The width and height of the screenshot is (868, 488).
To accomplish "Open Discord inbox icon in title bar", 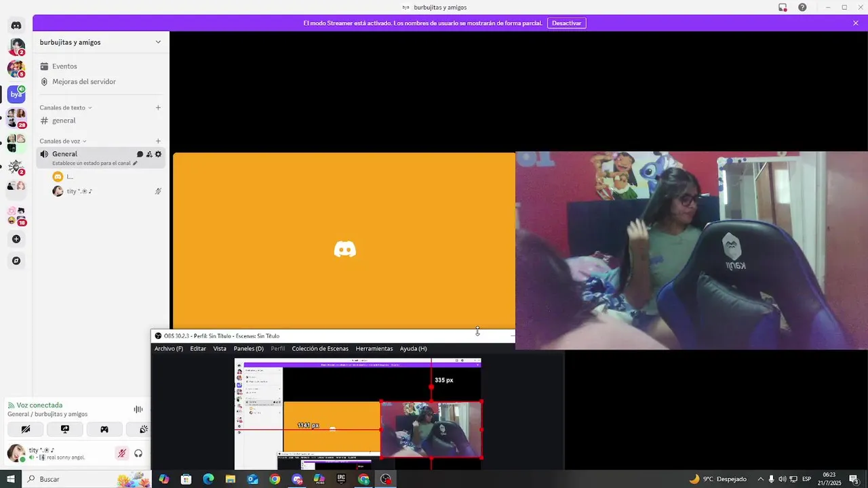I will tap(783, 7).
